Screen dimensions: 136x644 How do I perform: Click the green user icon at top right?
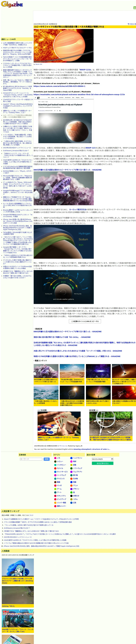(135, 8)
